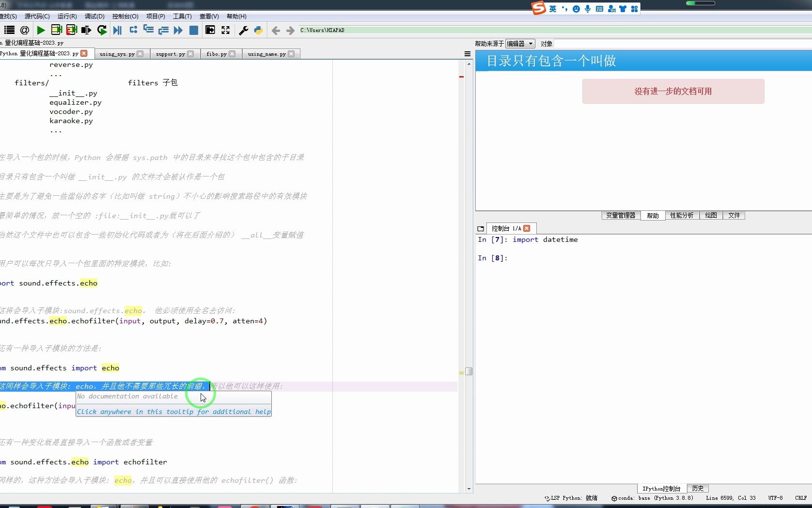Screen dimensions: 812x508
Task: Switch to 性能分析 pane tab
Action: [682, 215]
